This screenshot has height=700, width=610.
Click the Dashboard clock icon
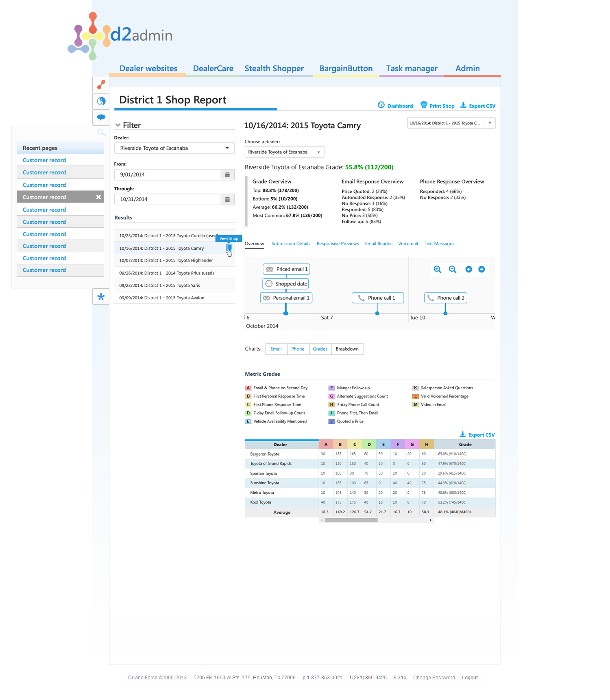381,105
